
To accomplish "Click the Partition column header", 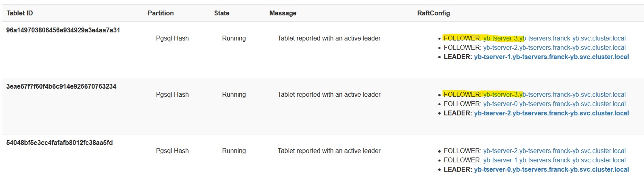I will 160,13.
